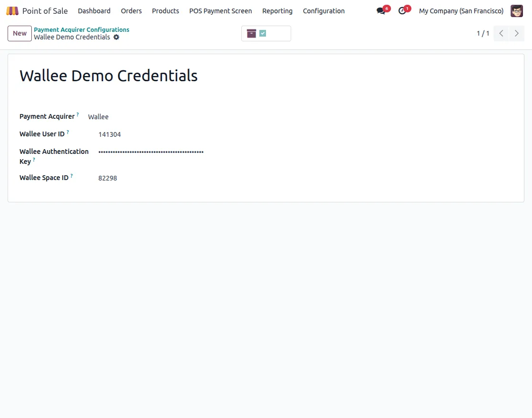Go to the next record arrow

click(517, 33)
